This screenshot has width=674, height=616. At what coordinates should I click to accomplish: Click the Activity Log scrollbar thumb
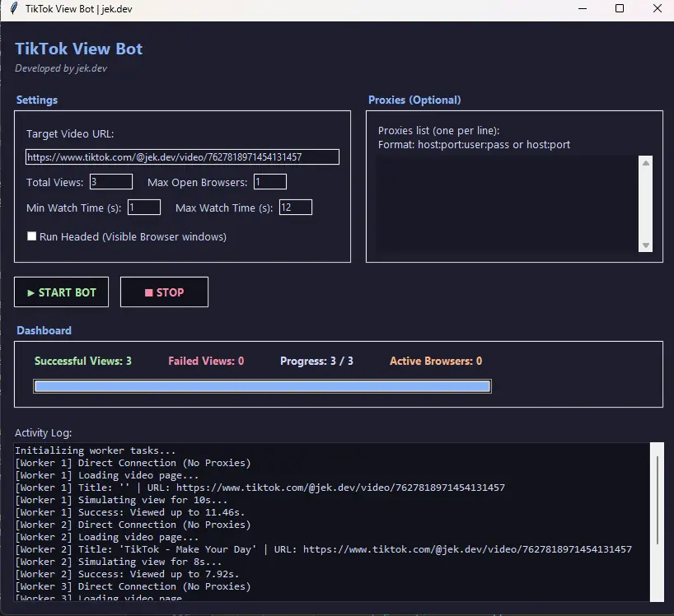tap(658, 500)
